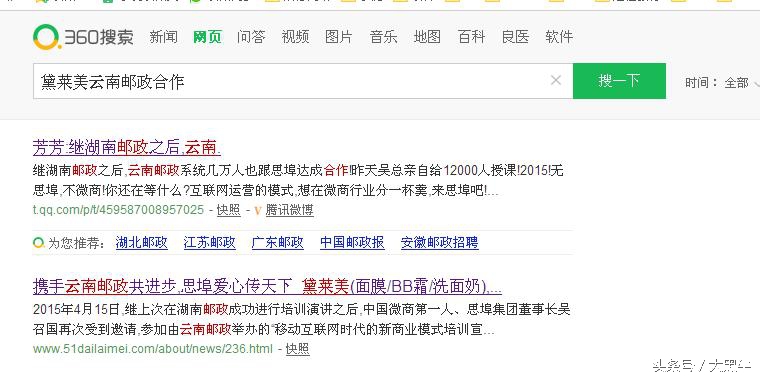Click the www.51dailaimei.com result URL

pyautogui.click(x=153, y=349)
